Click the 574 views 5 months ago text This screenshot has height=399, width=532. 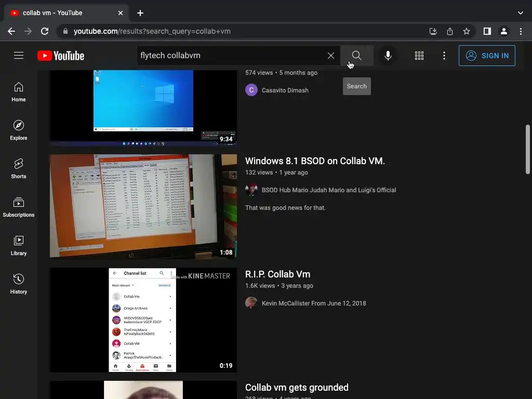(281, 73)
